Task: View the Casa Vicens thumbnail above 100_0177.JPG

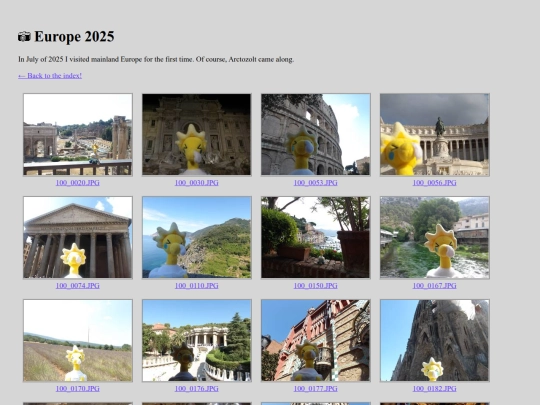Action: coord(315,341)
